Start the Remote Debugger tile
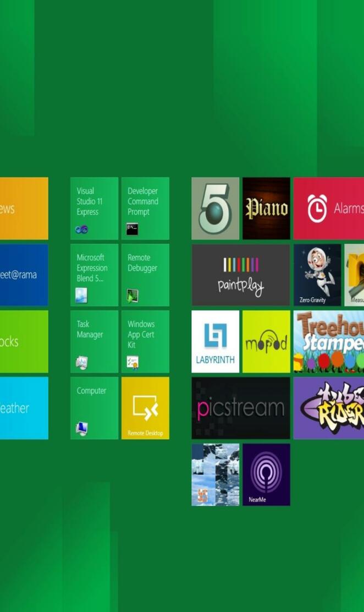This screenshot has height=612, width=364. coord(145,275)
